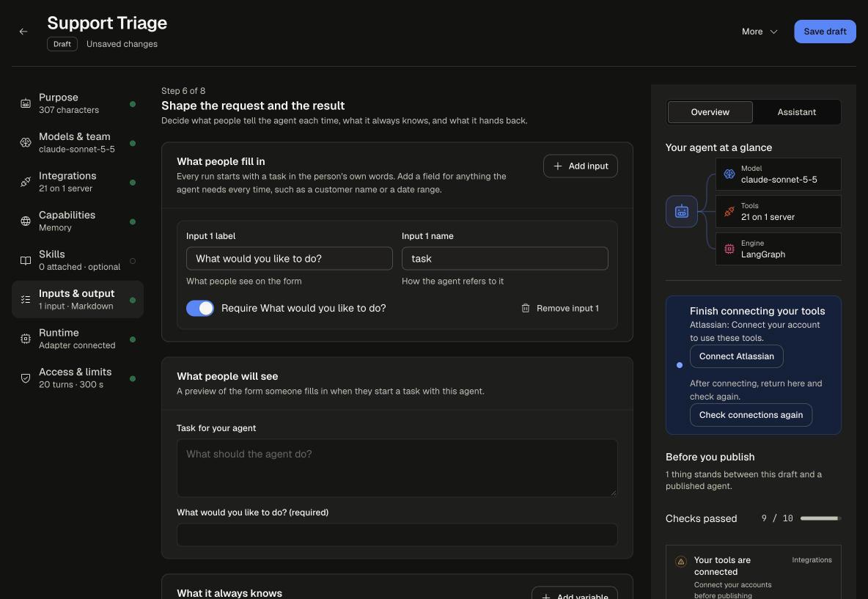Click Remove input 1
The height and width of the screenshot is (599, 868).
coord(559,309)
